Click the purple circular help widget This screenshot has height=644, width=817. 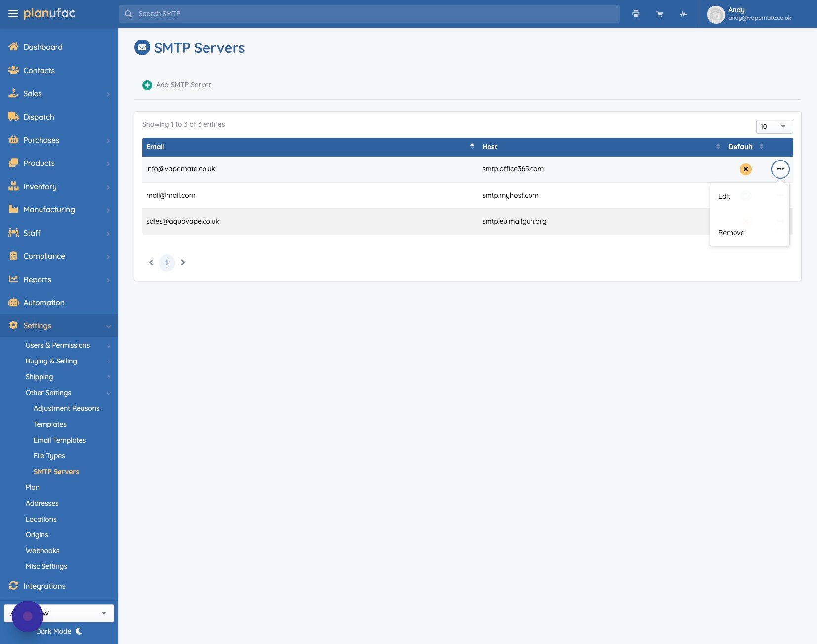pyautogui.click(x=28, y=616)
